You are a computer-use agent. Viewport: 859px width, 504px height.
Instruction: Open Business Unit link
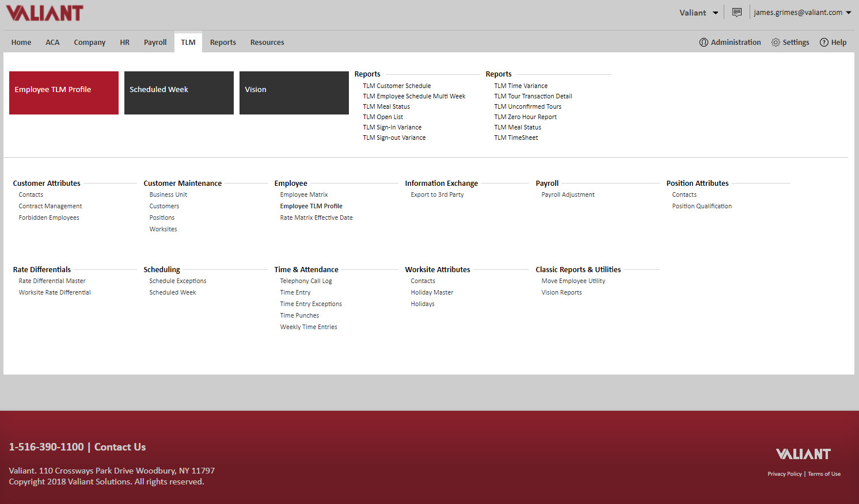168,194
